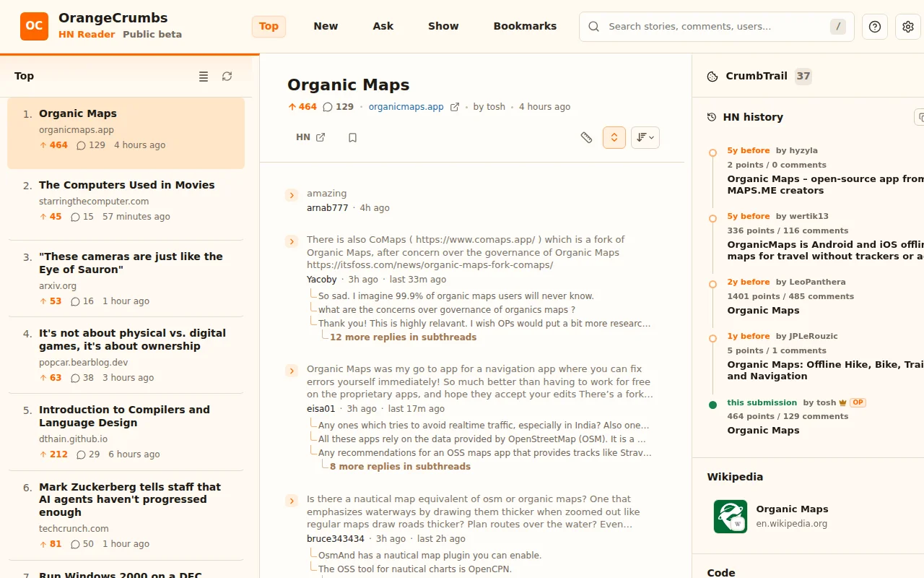Change story list density with lines icon
The image size is (924, 578).
tap(204, 76)
